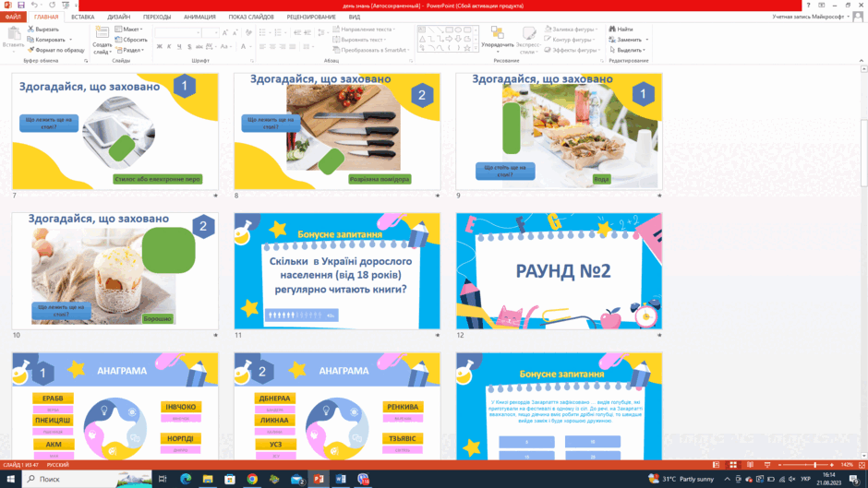Open the Выделить dropdown
Image resolution: width=868 pixels, height=488 pixels.
628,50
